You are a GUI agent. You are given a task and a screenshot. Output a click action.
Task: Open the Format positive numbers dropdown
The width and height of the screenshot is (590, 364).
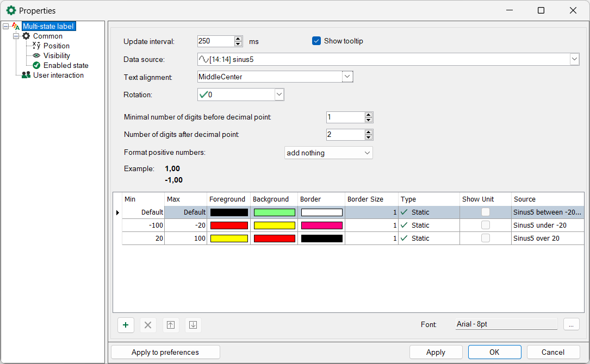[367, 153]
